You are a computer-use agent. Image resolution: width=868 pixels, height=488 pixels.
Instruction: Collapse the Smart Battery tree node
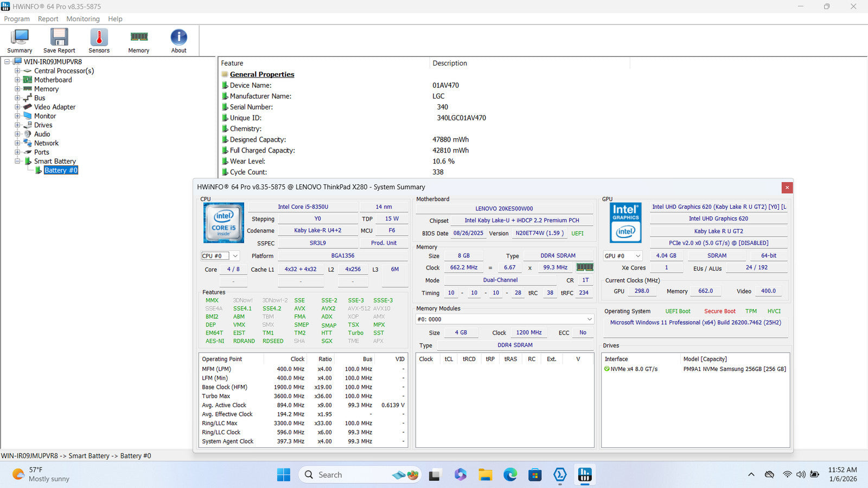[x=17, y=162]
